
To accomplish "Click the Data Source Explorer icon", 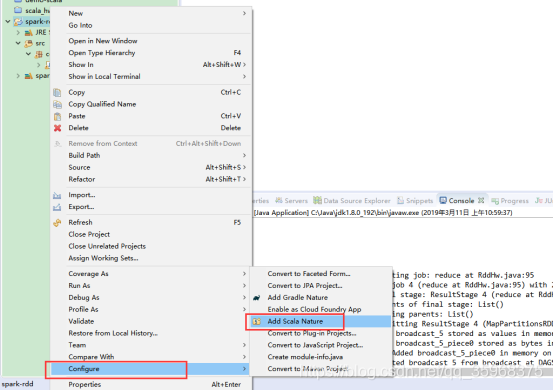I will click(x=317, y=201).
